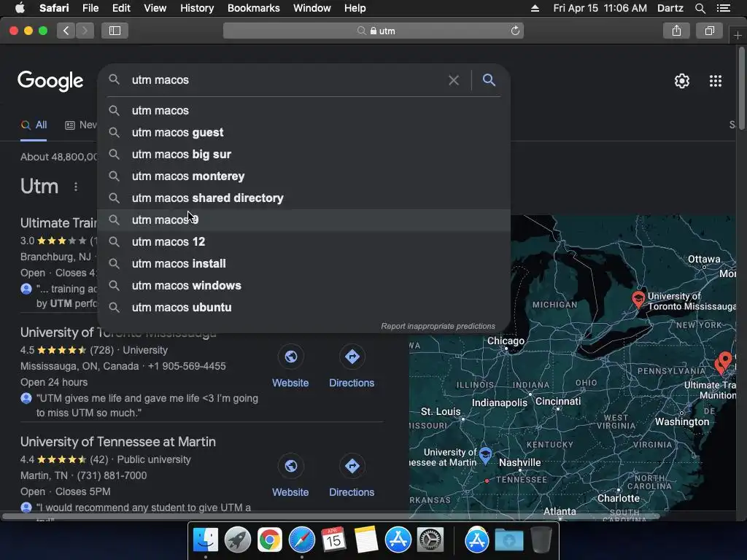Open Google Chrome from the Dock

[270, 540]
